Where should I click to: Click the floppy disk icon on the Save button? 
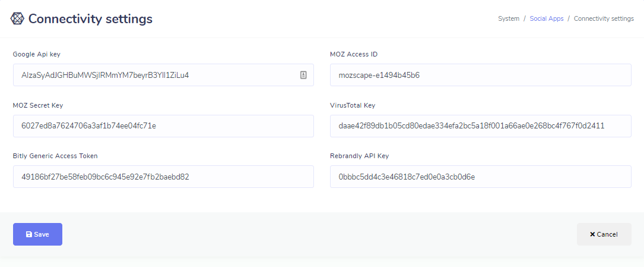(x=28, y=234)
